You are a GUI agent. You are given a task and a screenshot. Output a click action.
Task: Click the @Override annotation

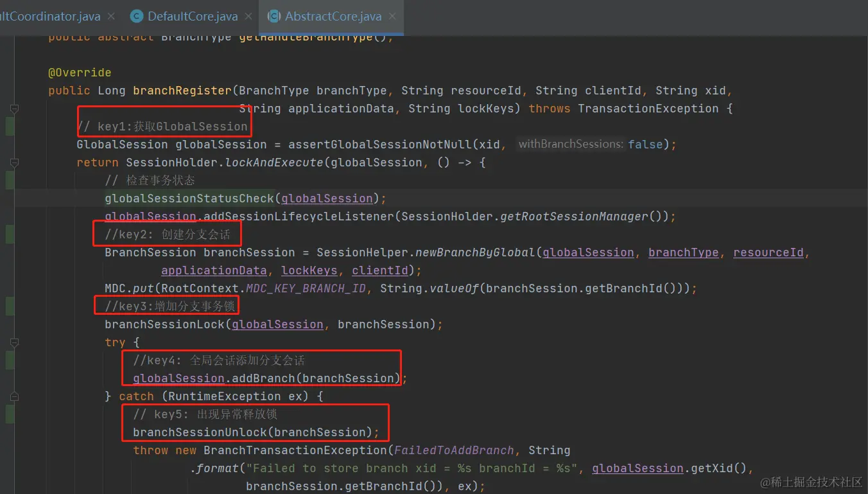[80, 73]
